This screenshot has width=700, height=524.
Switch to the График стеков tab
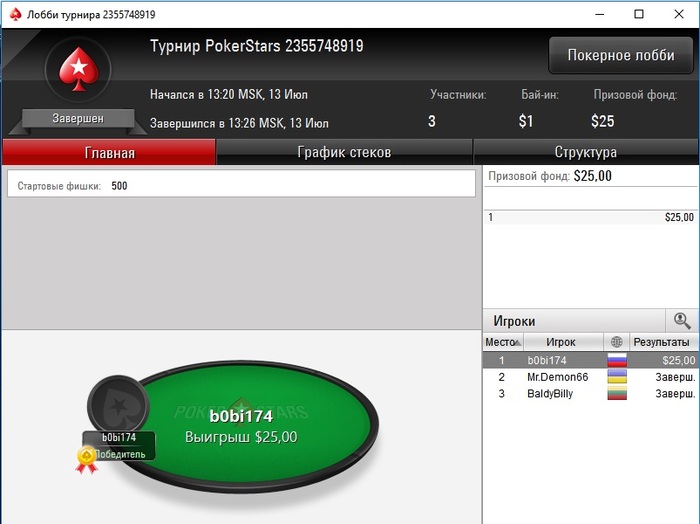pos(344,152)
